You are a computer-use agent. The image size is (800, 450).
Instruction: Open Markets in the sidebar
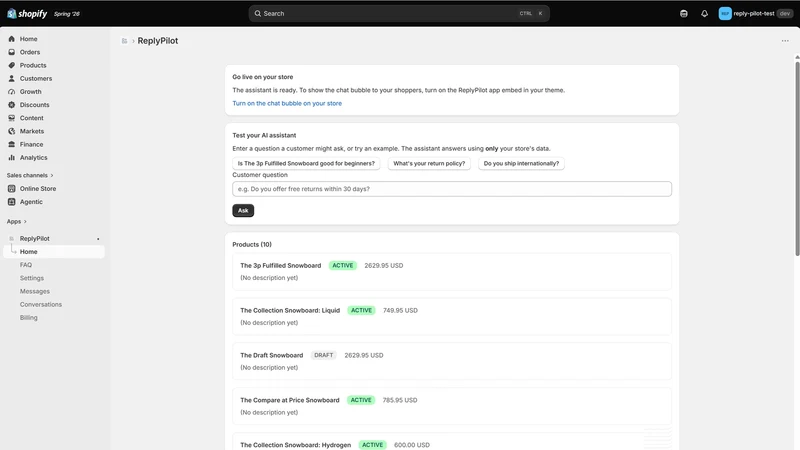[x=32, y=131]
